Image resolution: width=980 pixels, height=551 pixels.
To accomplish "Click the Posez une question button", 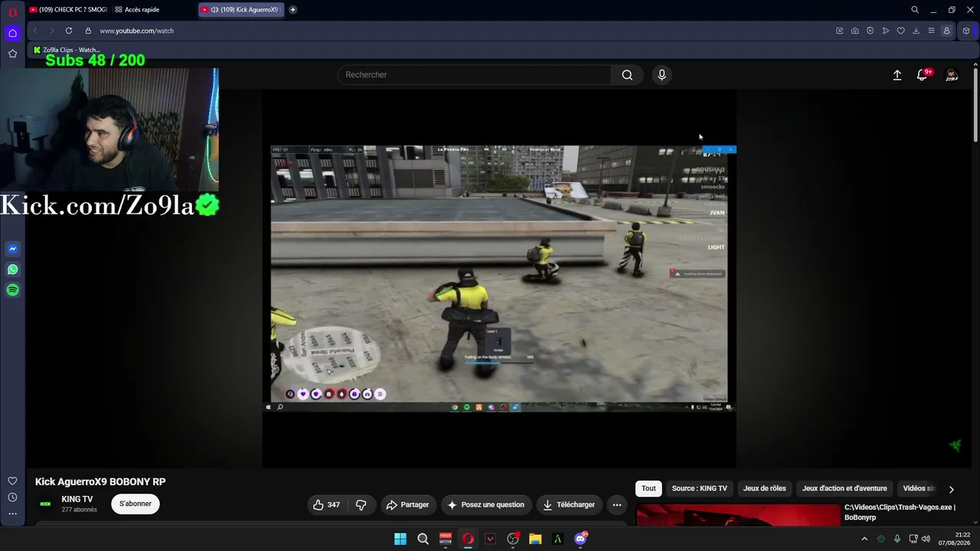I will (x=486, y=505).
